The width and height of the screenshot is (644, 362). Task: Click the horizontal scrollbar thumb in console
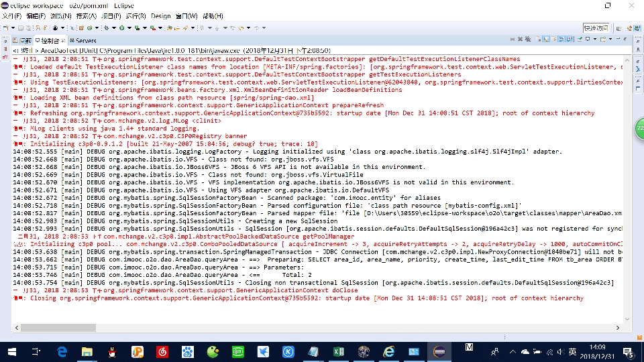(x=58, y=328)
